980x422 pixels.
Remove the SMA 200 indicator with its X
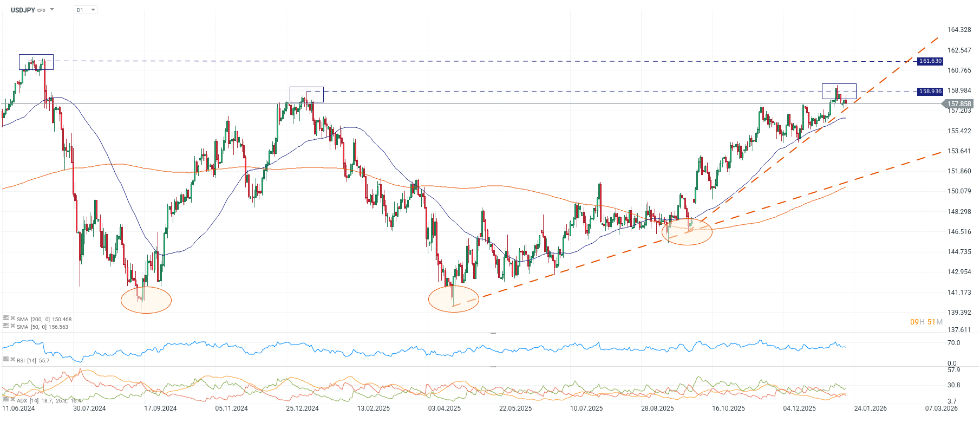click(12, 319)
